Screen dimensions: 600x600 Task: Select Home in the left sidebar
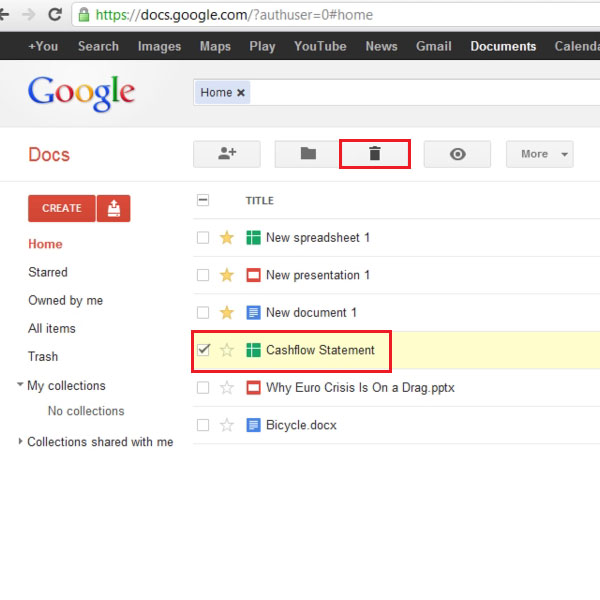pyautogui.click(x=45, y=244)
